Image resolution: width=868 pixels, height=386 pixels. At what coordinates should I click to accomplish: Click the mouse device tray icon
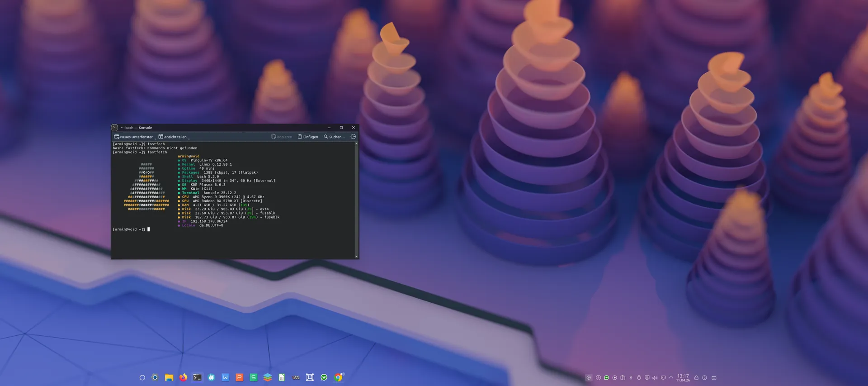tap(639, 377)
